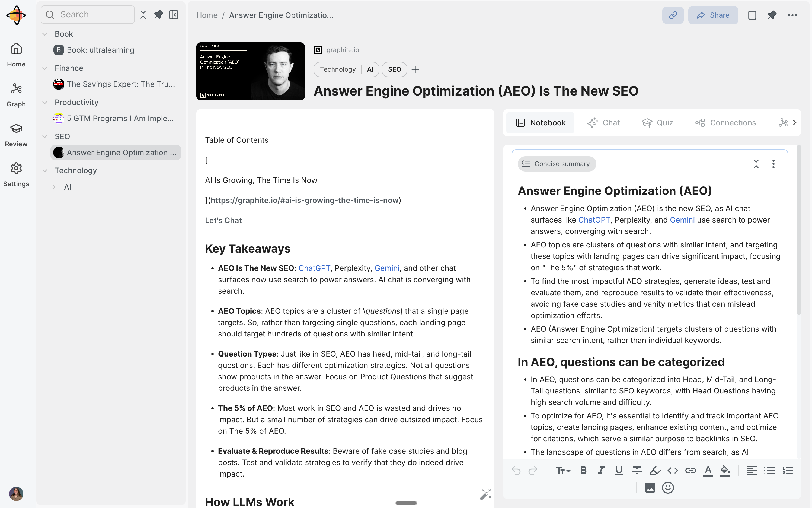Toggle the bulleted list format
Screen dimensions: 812x508
[769, 471]
